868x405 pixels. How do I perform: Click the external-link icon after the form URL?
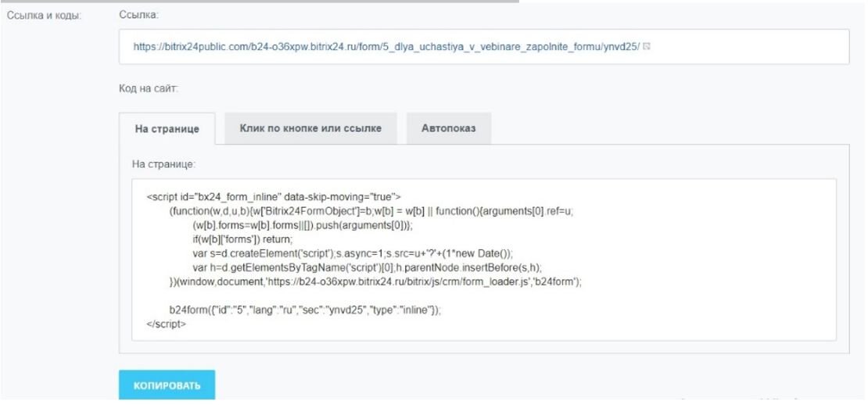647,48
